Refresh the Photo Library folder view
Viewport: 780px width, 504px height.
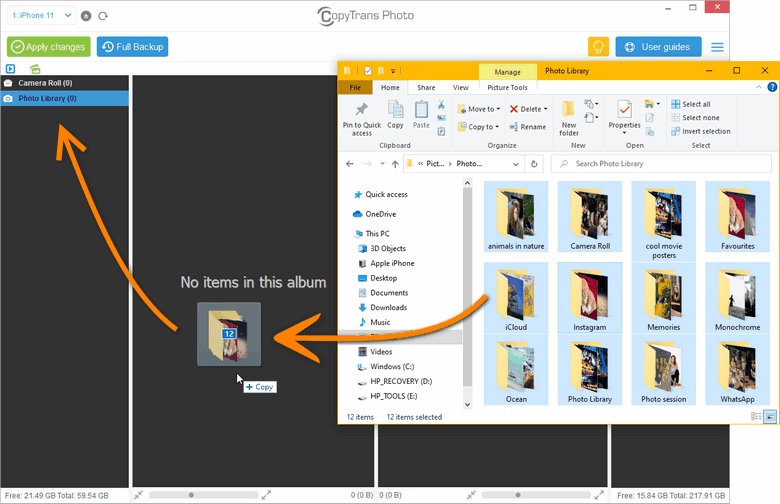(x=534, y=164)
